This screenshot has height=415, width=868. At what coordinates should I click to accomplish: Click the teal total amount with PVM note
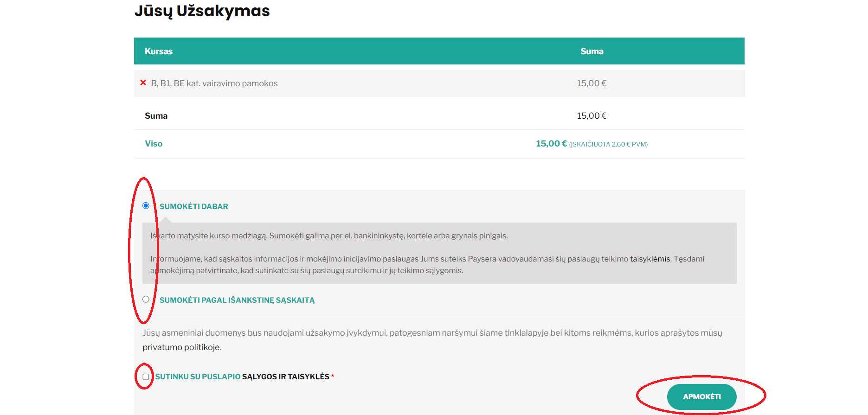pyautogui.click(x=592, y=144)
